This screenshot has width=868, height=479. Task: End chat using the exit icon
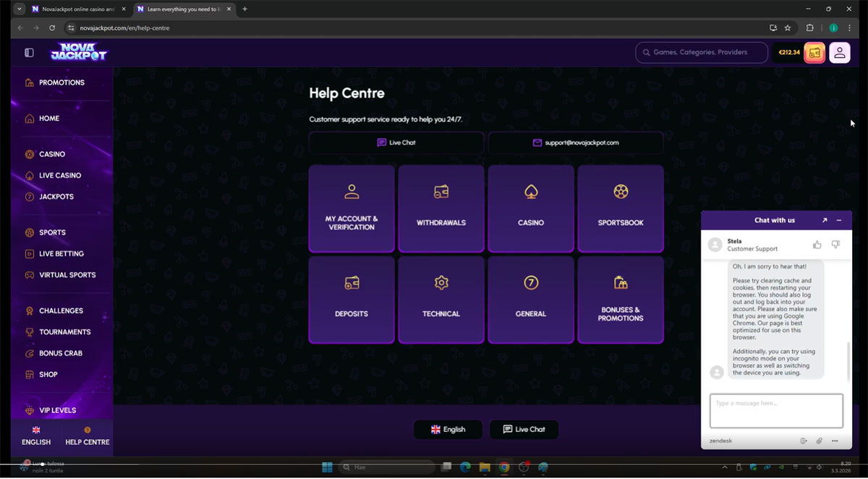[x=804, y=441]
